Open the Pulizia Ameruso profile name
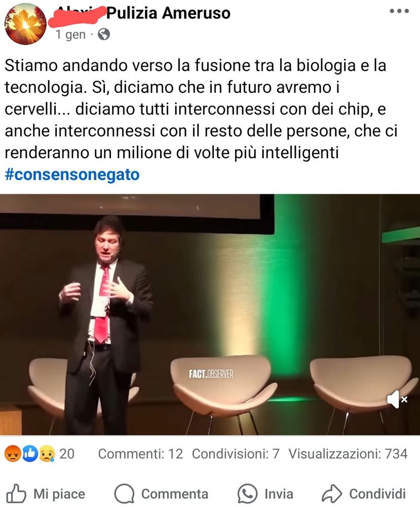Viewport: 420px width, 507px height. point(168,13)
